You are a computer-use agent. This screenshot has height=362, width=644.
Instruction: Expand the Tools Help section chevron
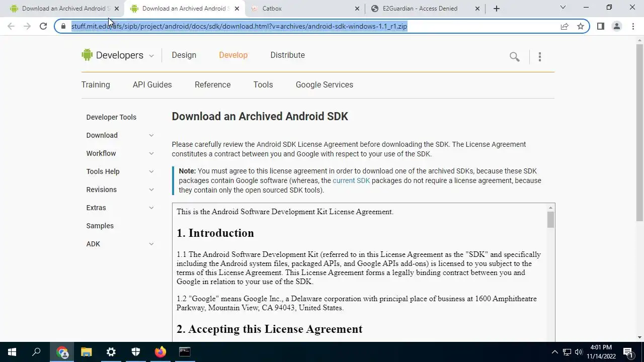[151, 171]
